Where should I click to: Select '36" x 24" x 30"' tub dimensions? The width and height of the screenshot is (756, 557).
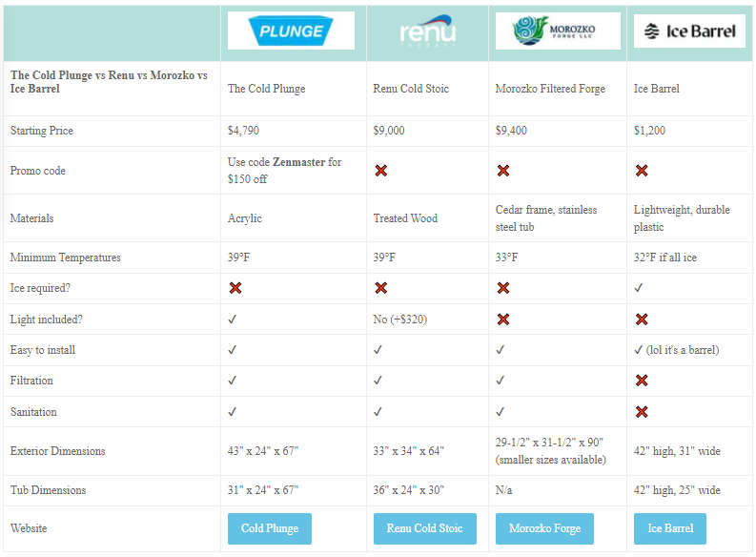tap(408, 490)
